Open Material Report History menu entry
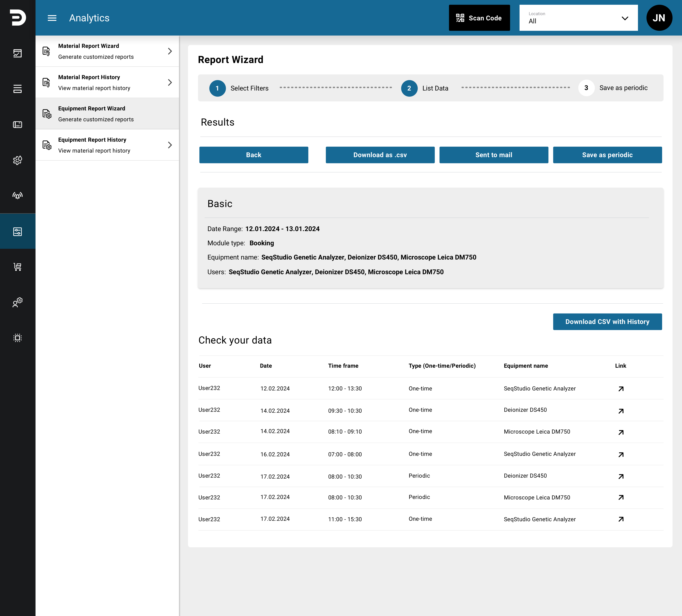 (107, 83)
